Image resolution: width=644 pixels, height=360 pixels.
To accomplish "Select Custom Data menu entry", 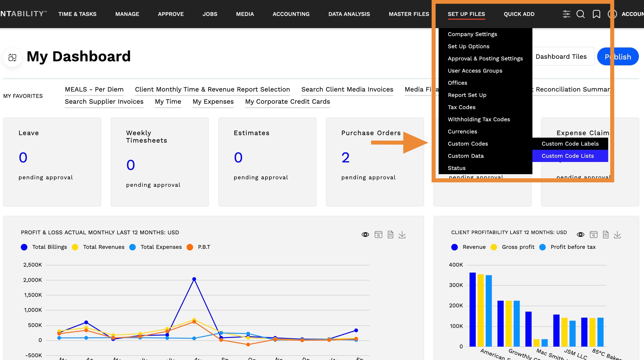I will (485, 156).
